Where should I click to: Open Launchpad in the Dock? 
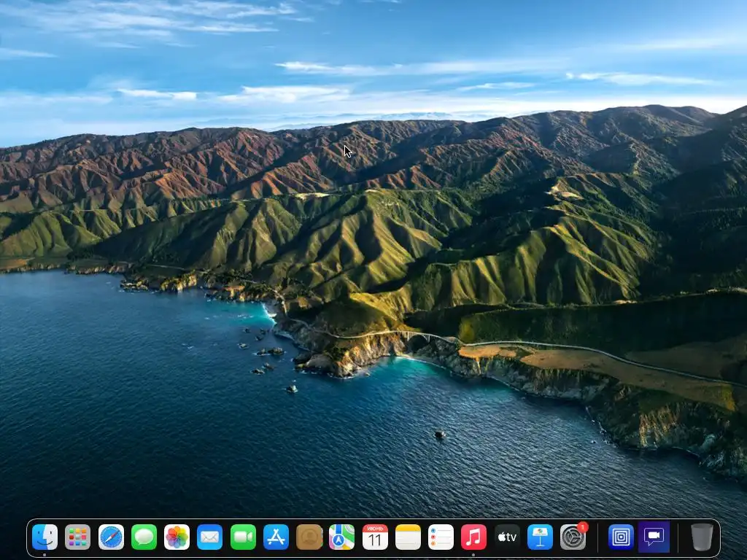click(x=77, y=537)
